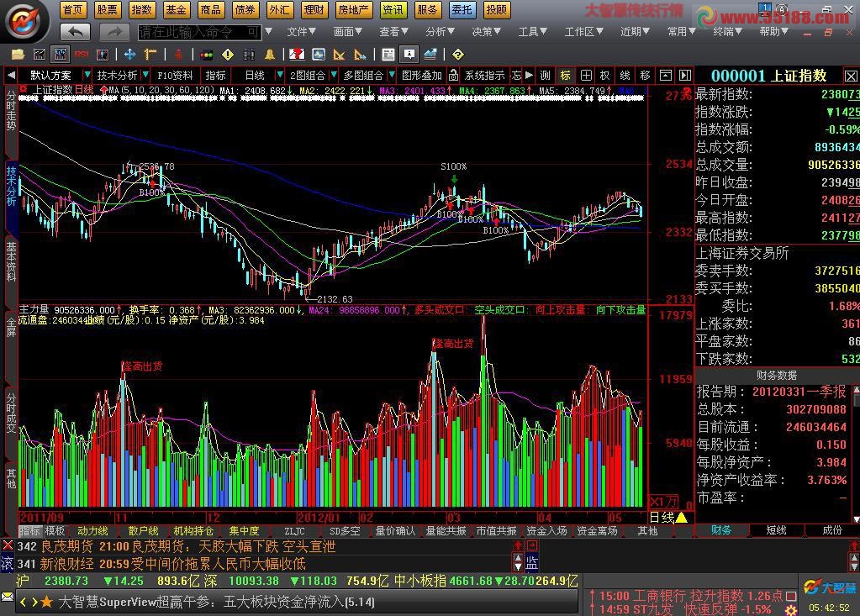860x616 pixels.
Task: Open the 默认方案 scheme dropdown
Action: point(87,75)
